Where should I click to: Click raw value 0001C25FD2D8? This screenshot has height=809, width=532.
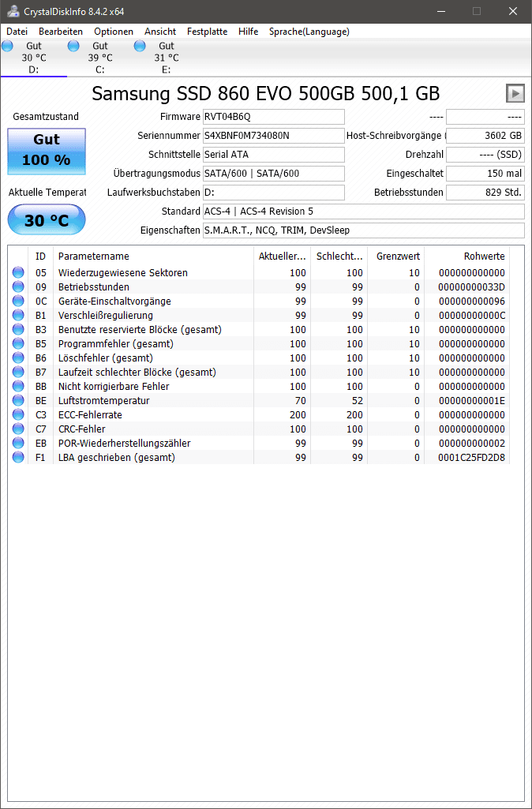coord(472,457)
